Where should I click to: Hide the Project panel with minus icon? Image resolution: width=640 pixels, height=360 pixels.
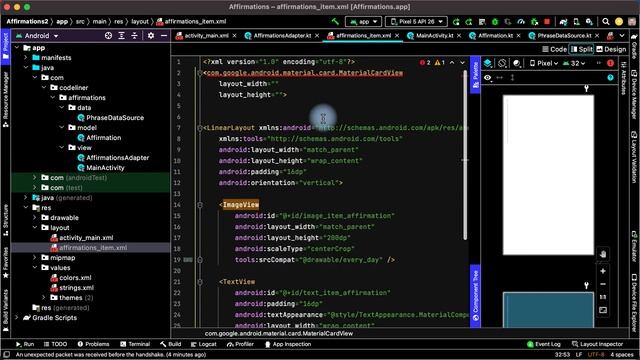click(164, 36)
